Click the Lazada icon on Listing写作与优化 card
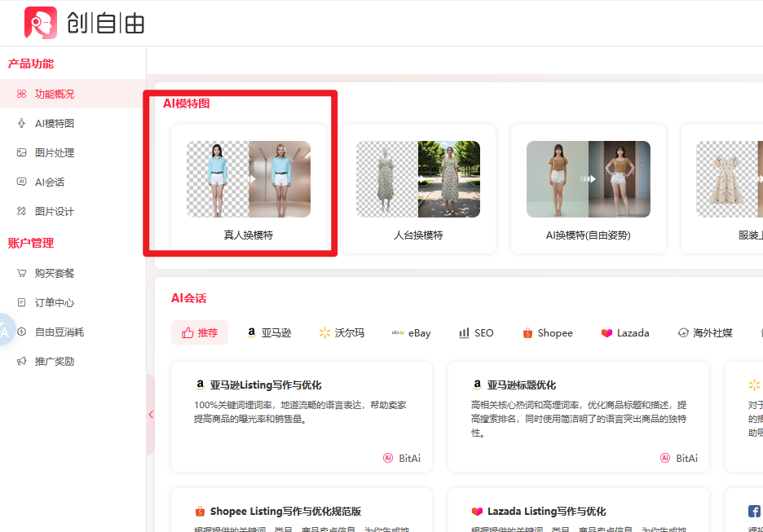763x532 pixels. point(477,512)
